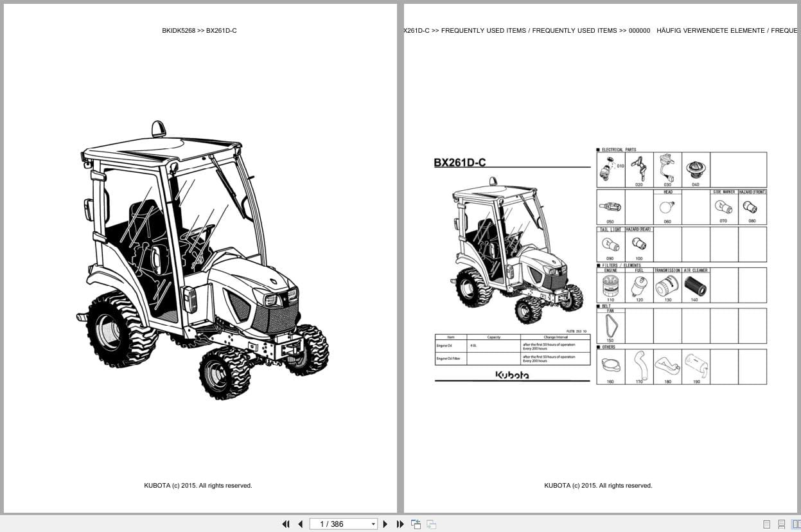Image resolution: width=801 pixels, height=532 pixels.
Task: Click the BX261D-C title on right page
Action: (x=460, y=163)
